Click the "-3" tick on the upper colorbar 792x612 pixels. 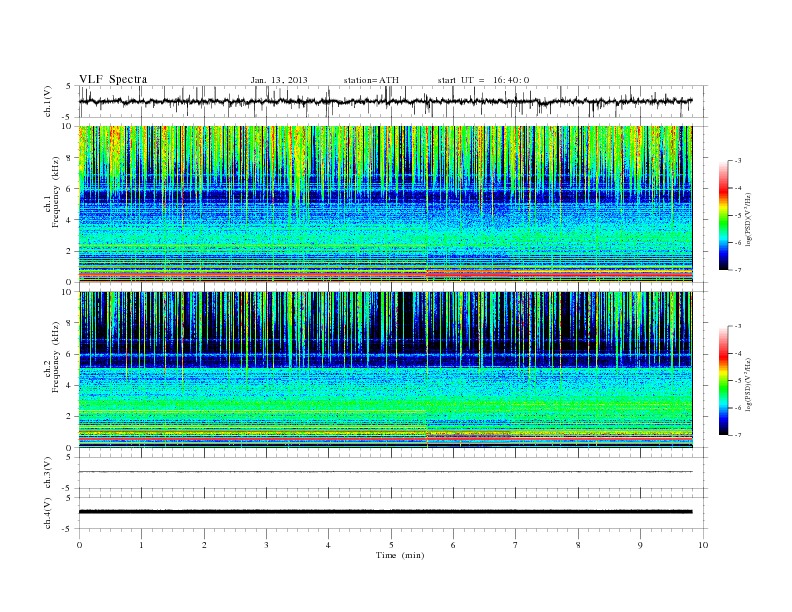(738, 161)
